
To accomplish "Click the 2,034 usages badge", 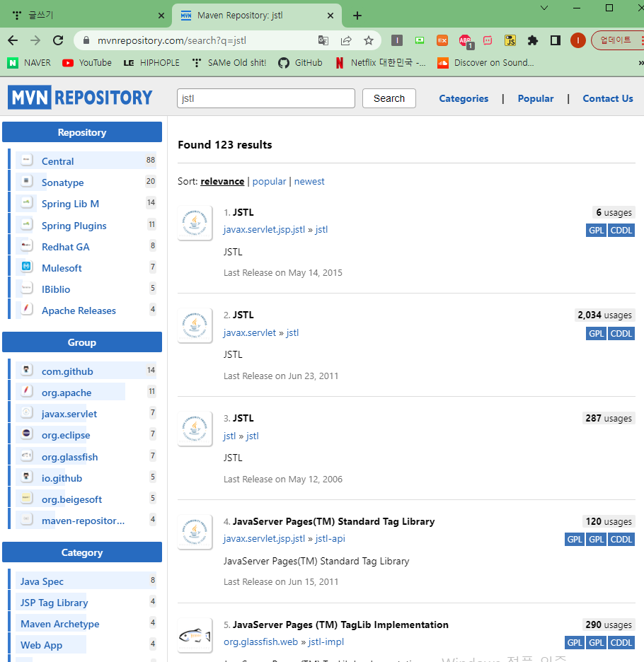I will (x=604, y=315).
